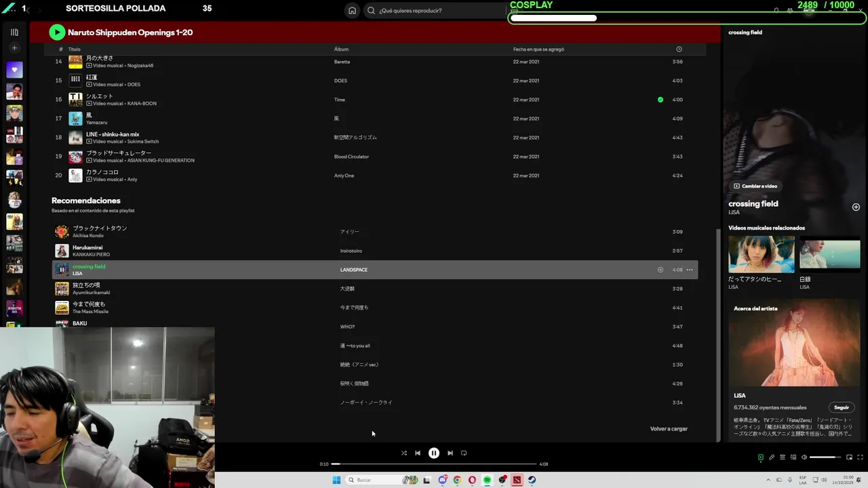Image resolution: width=868 pixels, height=488 pixels.
Task: Open the playback queue icon
Action: pyautogui.click(x=782, y=457)
